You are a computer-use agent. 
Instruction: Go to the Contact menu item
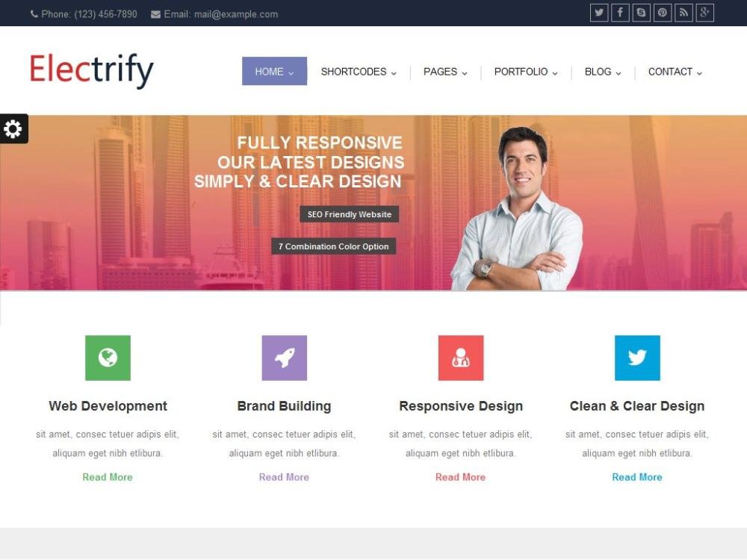[x=675, y=72]
